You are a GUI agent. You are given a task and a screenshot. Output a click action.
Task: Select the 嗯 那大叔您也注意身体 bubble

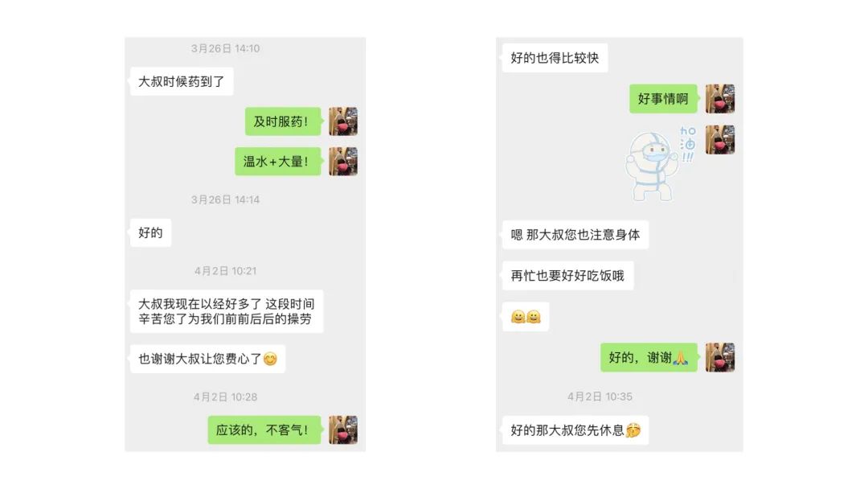575,235
